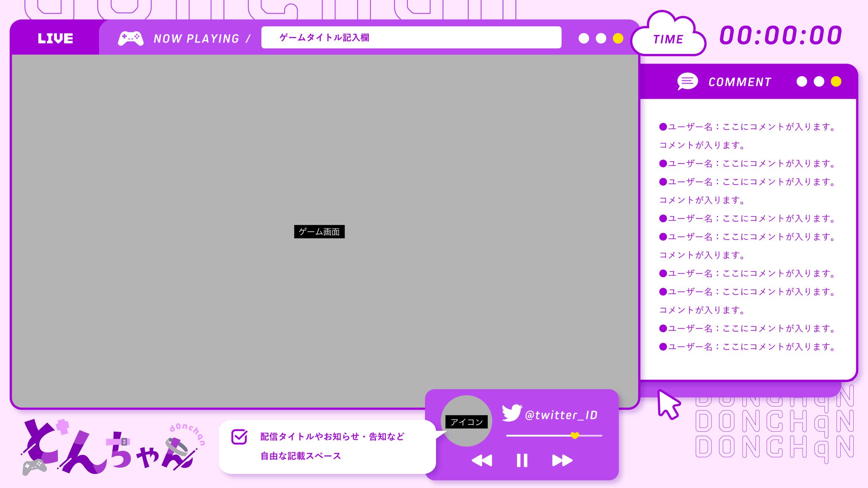Click the COMMENT header text
The height and width of the screenshot is (488, 868).
pyautogui.click(x=740, y=82)
